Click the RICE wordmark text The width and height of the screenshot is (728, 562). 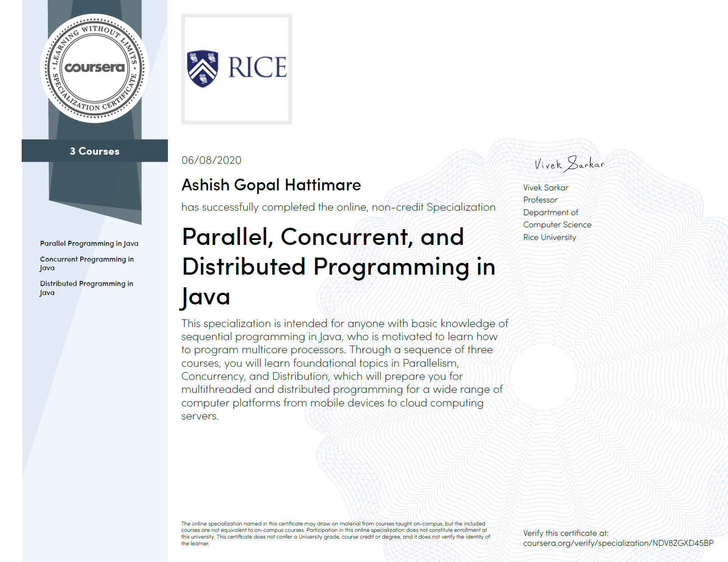click(257, 68)
